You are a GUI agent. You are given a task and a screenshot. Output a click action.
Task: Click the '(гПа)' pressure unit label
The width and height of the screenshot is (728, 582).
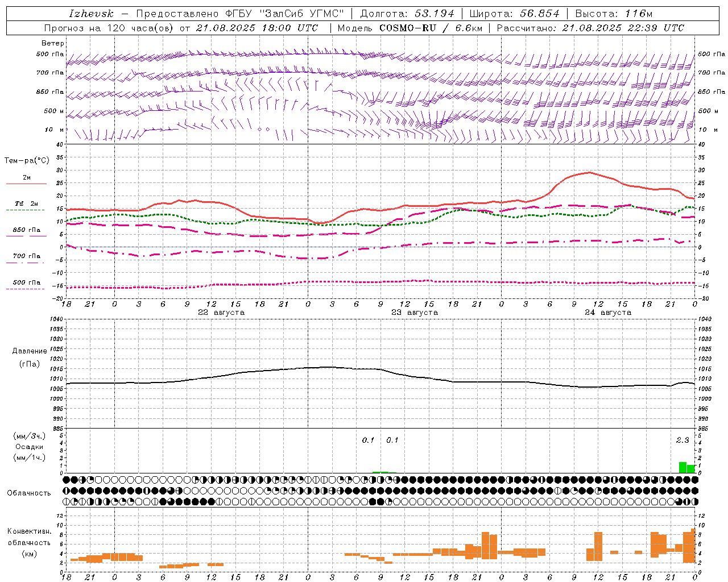(30, 364)
